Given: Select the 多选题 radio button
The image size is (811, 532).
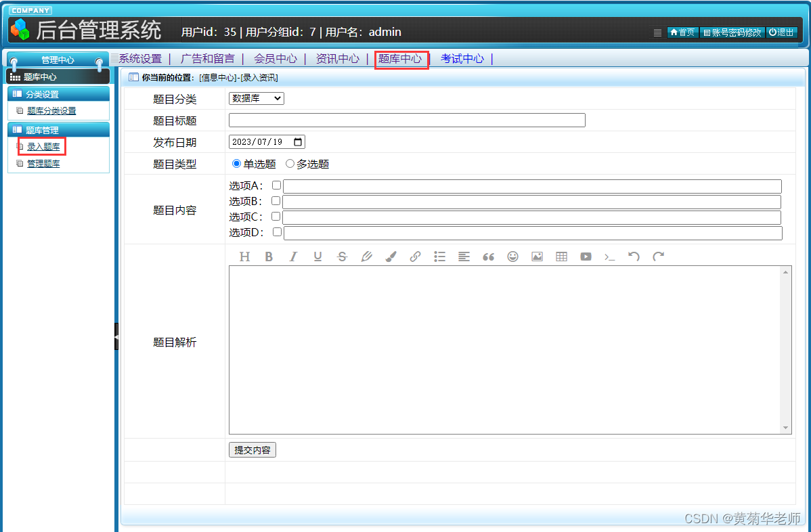Looking at the screenshot, I should [289, 163].
